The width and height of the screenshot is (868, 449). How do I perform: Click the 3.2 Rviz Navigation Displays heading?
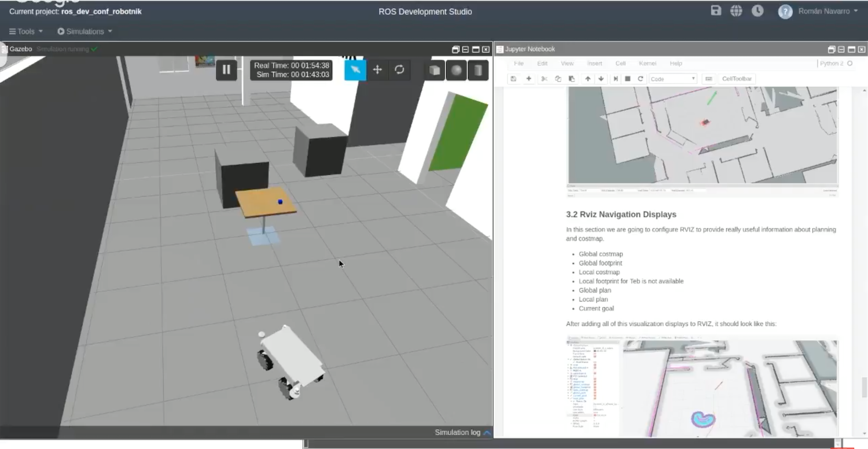click(x=621, y=214)
